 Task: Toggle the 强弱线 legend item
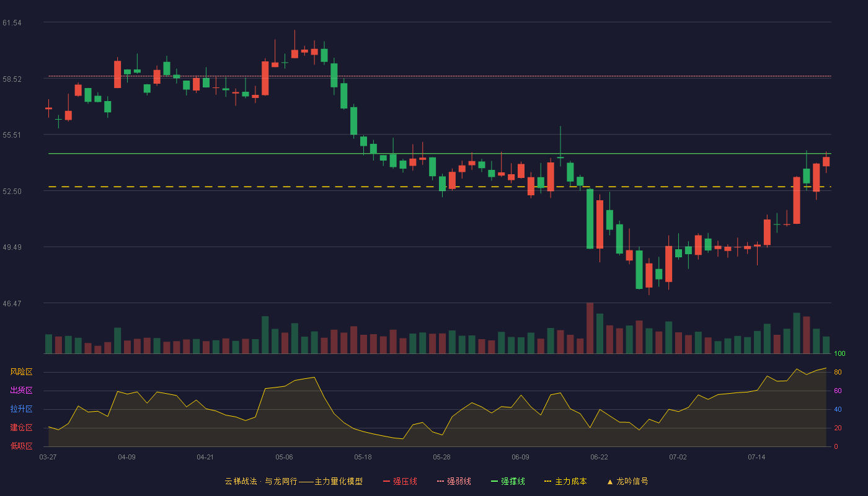454,481
